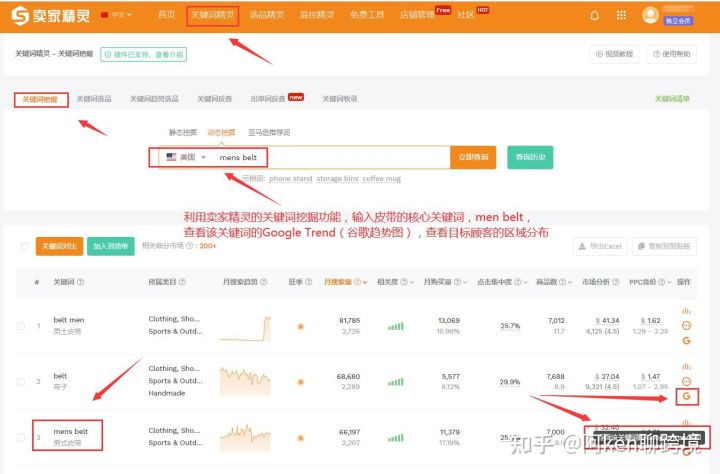
Task: Click example keyword coffee mug
Action: pyautogui.click(x=382, y=179)
